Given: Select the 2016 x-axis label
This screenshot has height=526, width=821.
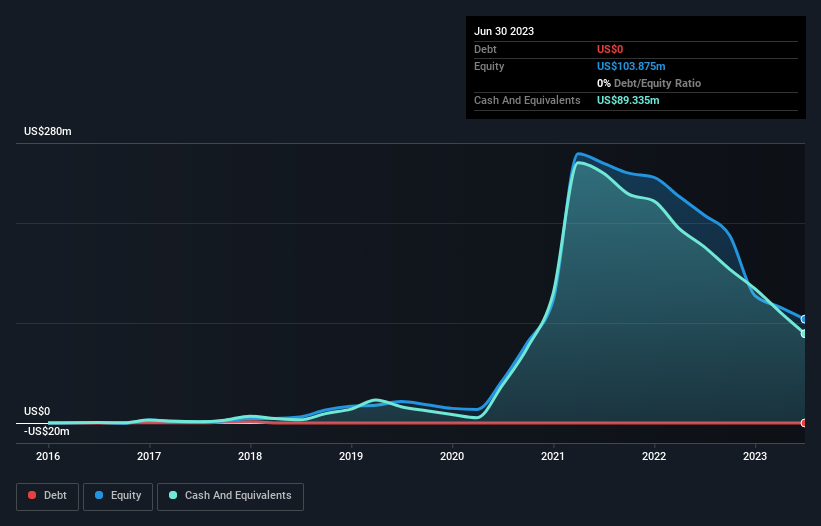Looking at the screenshot, I should (x=48, y=456).
